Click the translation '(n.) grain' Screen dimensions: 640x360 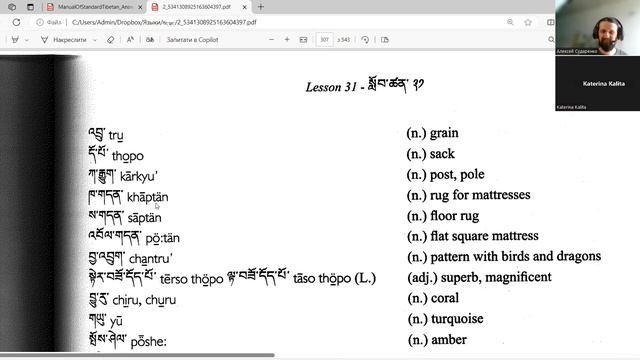pos(432,133)
